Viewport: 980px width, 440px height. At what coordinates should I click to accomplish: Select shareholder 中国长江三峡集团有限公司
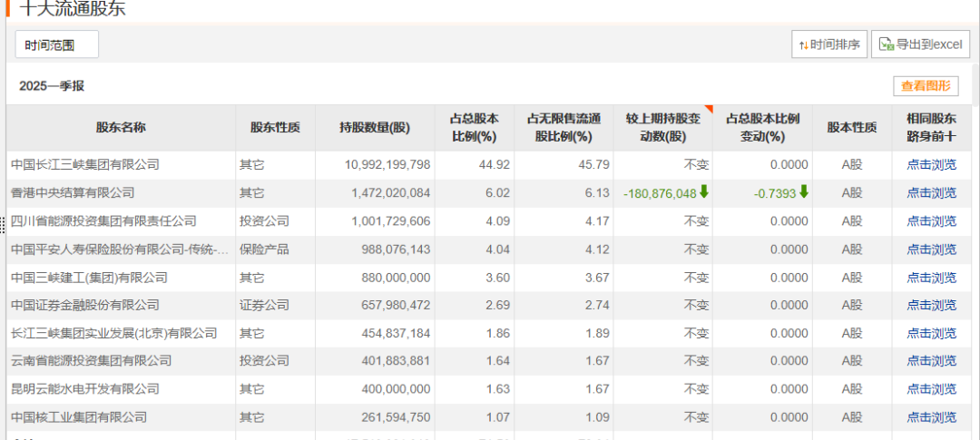coord(85,165)
